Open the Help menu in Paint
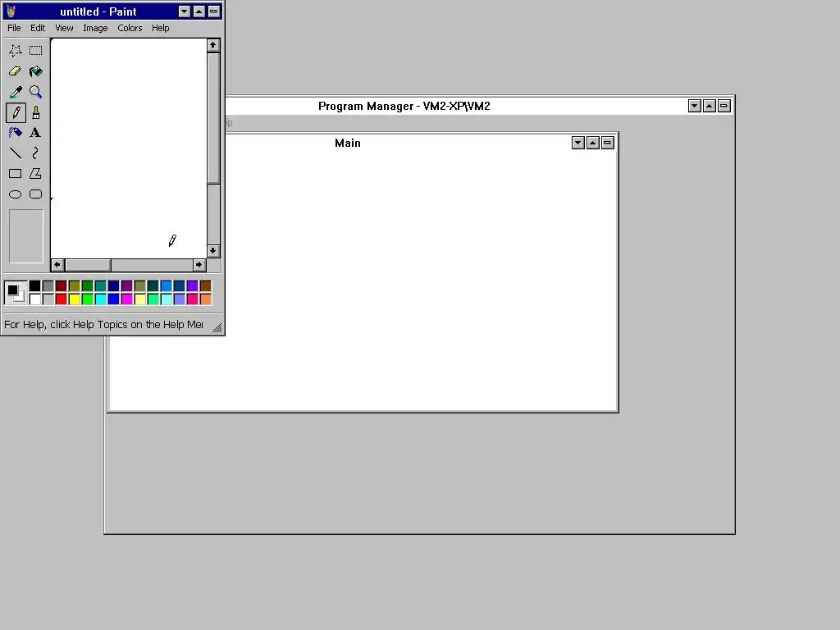 [160, 28]
